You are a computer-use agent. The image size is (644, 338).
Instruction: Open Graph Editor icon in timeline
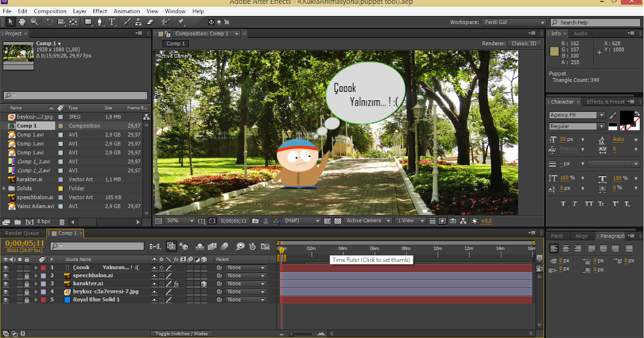265,246
